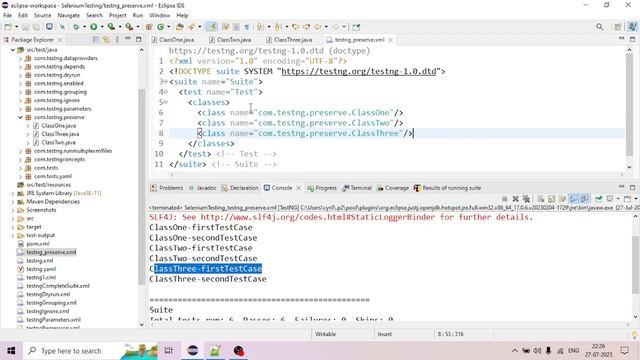640x360 pixels.
Task: Switch to the Problems view tab
Action: click(x=167, y=188)
